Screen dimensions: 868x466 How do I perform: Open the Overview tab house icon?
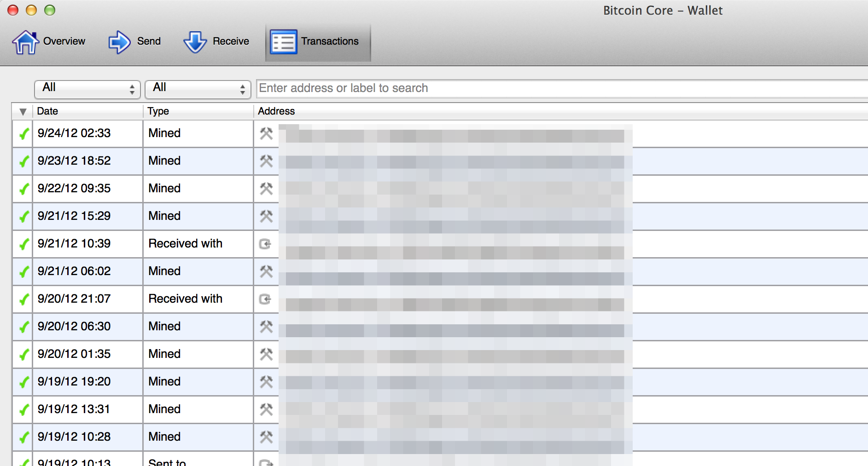[x=25, y=42]
